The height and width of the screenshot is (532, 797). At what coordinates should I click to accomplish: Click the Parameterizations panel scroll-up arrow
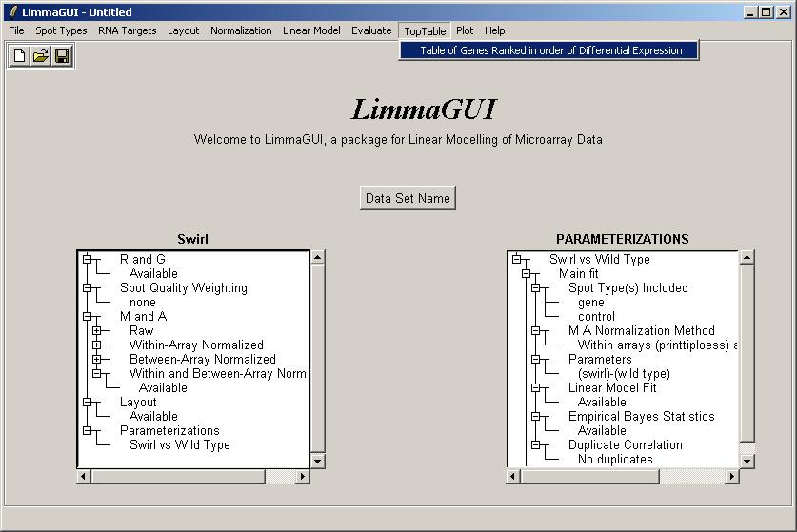click(x=747, y=257)
